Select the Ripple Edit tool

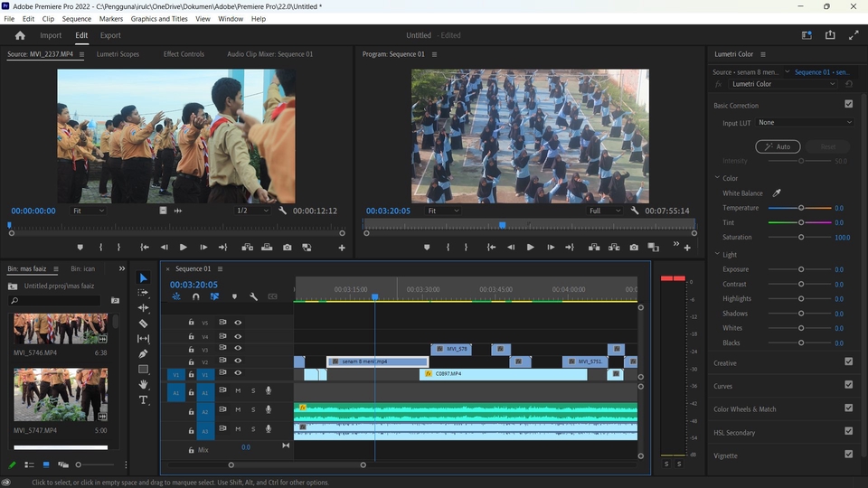(144, 307)
